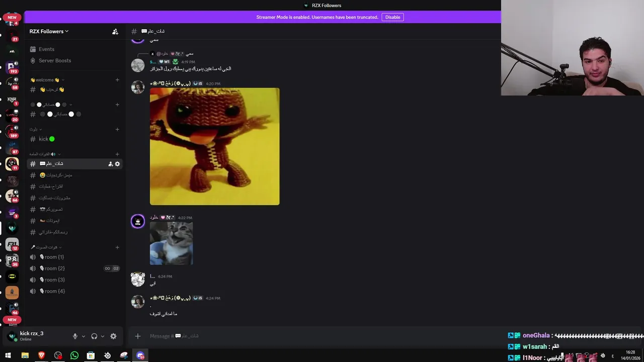
Task: Click the W1 server tag on the 4:19 PM message
Action: (x=164, y=62)
